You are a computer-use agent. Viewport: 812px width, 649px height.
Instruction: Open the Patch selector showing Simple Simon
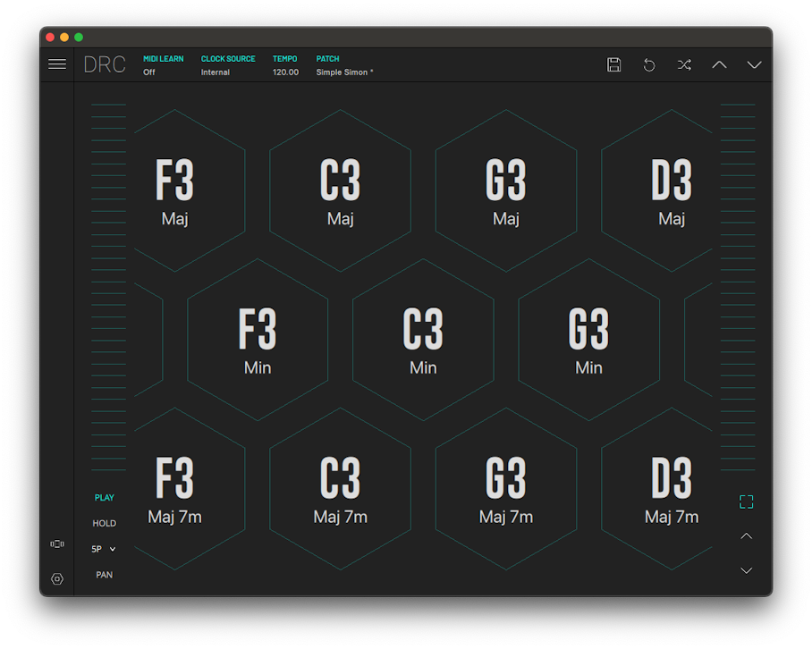click(x=344, y=72)
